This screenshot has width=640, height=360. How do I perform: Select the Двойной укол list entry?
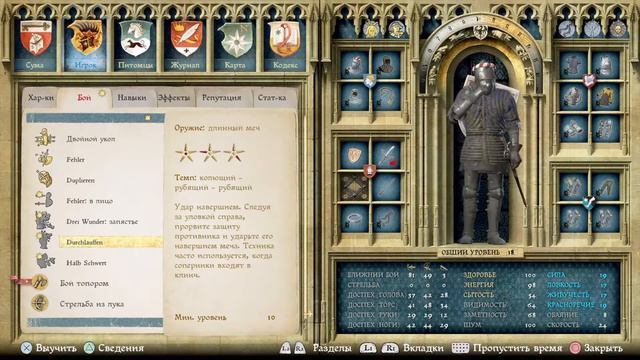(x=91, y=139)
